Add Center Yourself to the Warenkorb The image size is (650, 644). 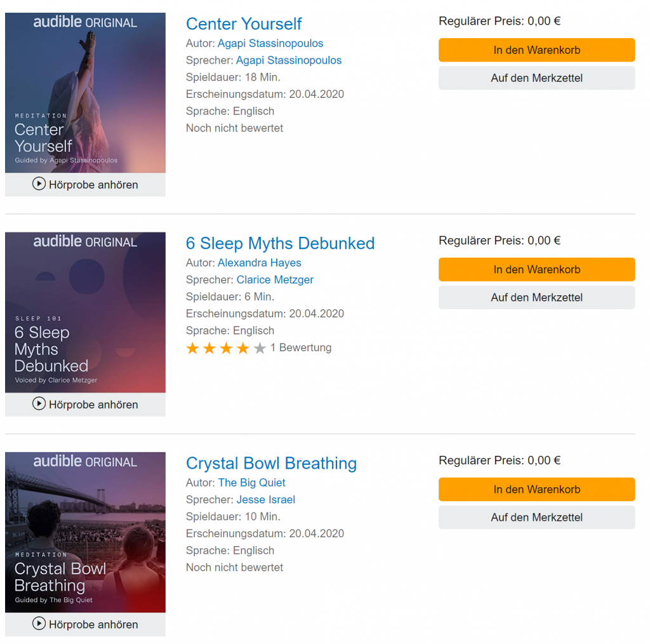click(536, 50)
